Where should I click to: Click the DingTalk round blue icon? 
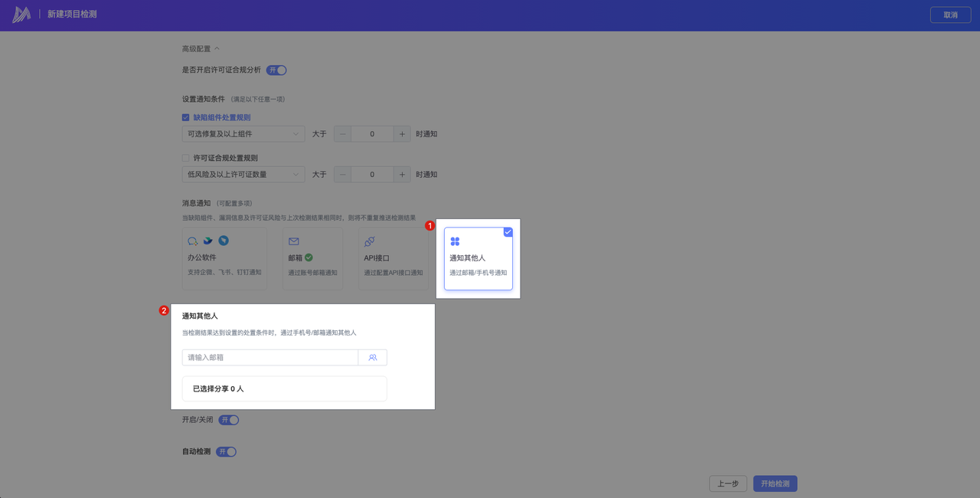pos(224,241)
